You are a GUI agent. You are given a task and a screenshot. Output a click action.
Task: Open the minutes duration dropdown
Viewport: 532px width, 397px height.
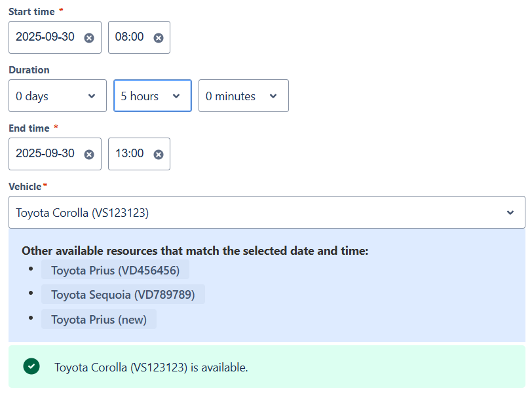tap(243, 96)
